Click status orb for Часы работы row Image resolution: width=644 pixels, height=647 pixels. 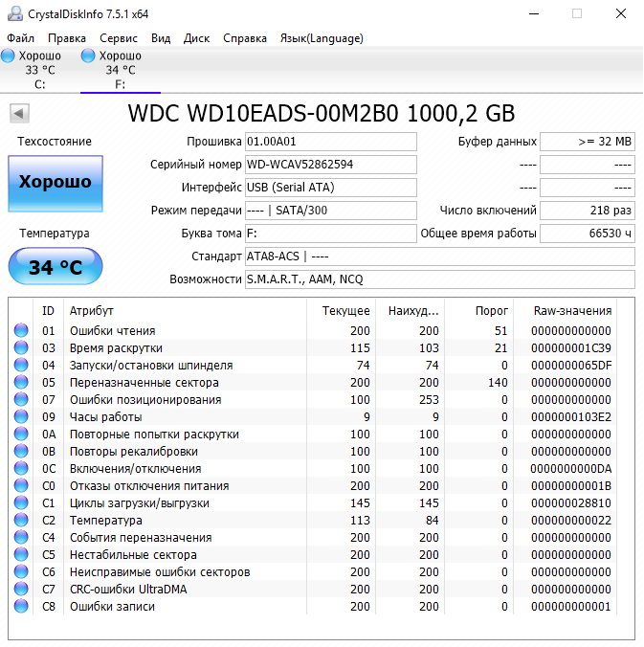(x=22, y=417)
